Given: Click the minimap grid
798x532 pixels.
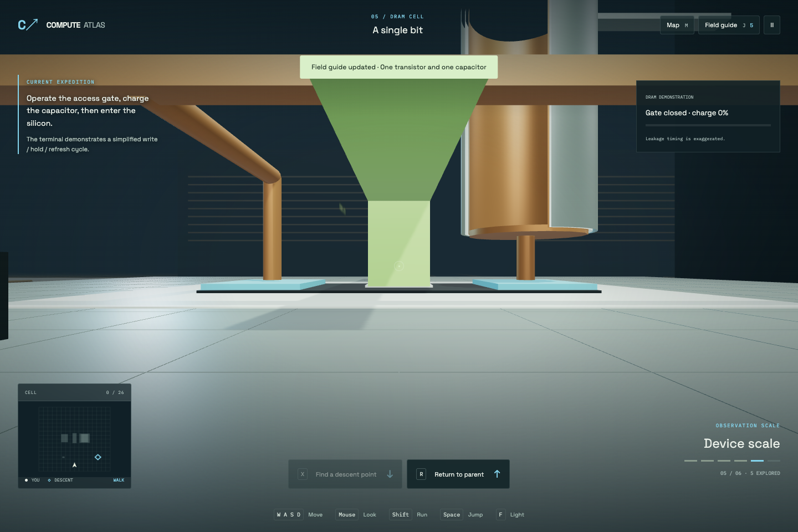Looking at the screenshot, I should pyautogui.click(x=74, y=439).
